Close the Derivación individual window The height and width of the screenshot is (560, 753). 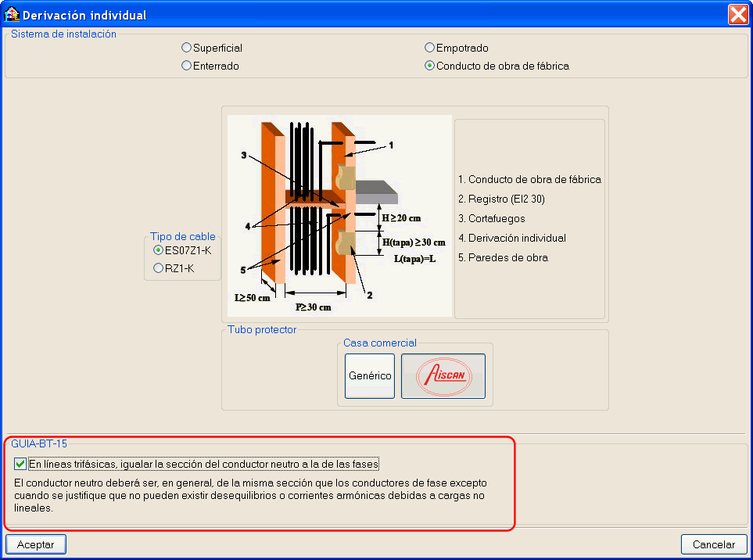point(738,14)
